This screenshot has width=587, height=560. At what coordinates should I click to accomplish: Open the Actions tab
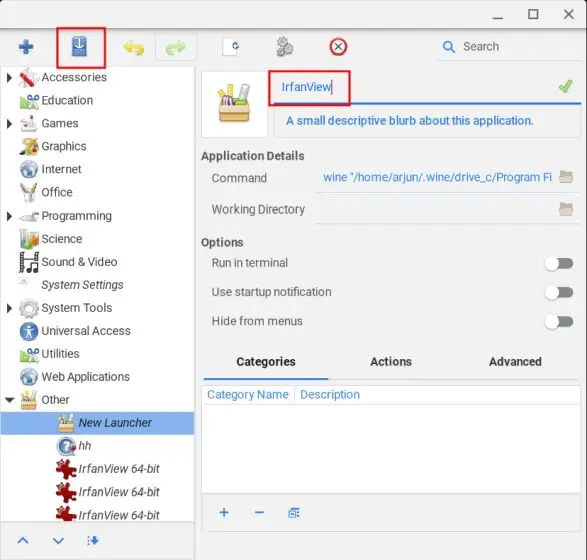tap(391, 362)
